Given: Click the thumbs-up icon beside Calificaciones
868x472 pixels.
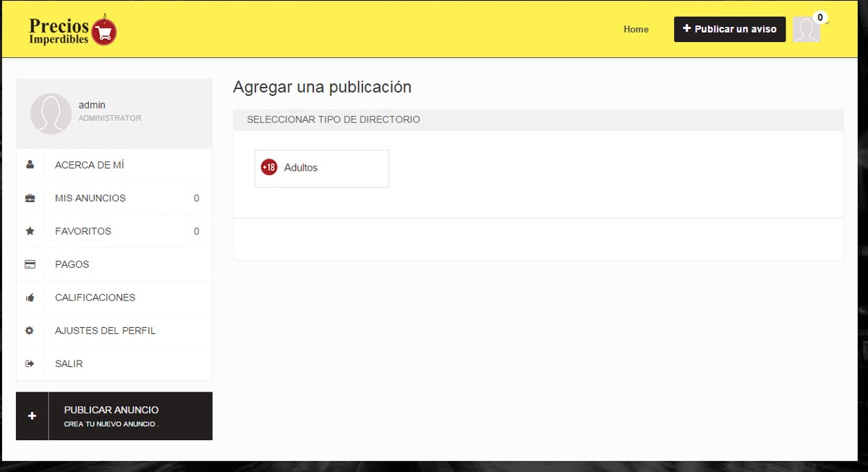Looking at the screenshot, I should click(x=30, y=298).
